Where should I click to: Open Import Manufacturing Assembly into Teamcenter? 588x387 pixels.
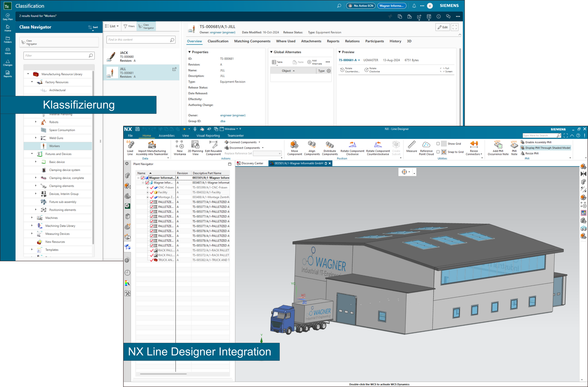point(152,145)
